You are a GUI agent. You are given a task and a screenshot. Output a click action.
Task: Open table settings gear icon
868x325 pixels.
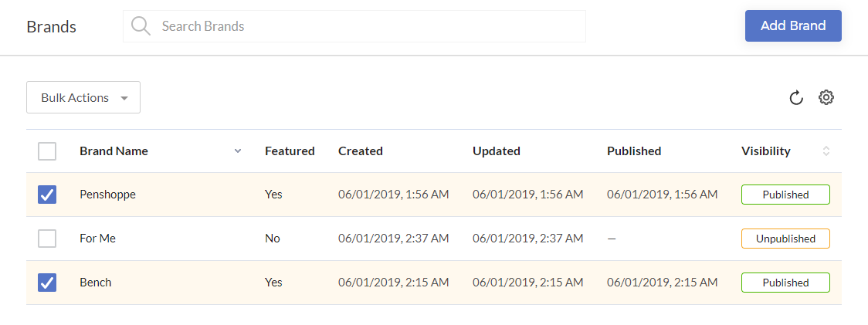(826, 97)
